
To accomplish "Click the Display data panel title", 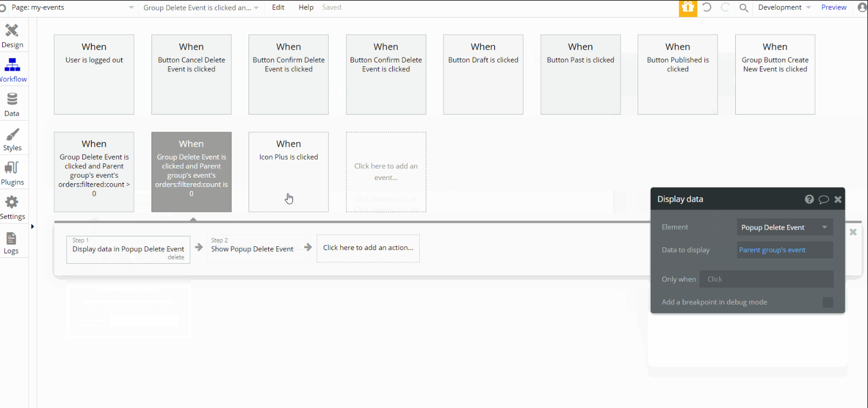I will click(680, 199).
